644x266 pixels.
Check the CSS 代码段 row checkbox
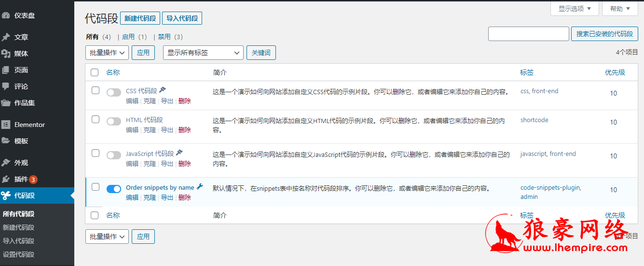(96, 90)
